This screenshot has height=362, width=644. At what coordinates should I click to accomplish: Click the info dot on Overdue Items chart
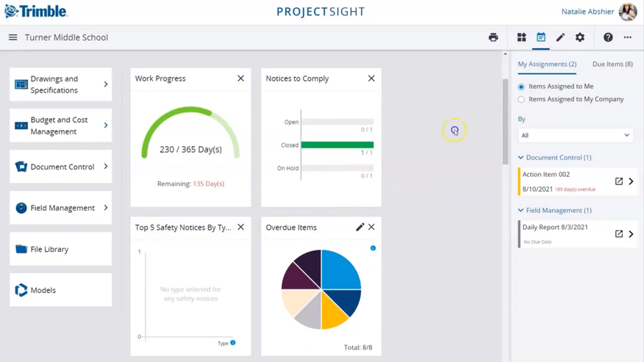coord(373,248)
